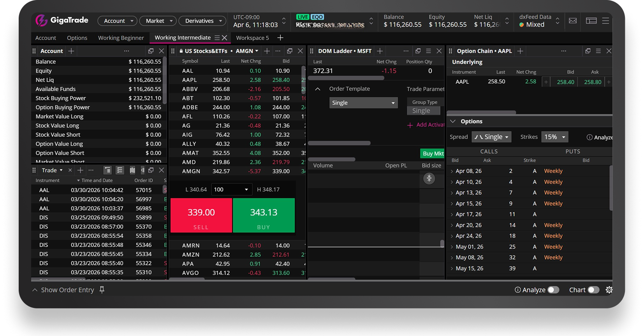Open DOM Ladder ellipsis options
The width and height of the screenshot is (644, 336).
point(406,51)
